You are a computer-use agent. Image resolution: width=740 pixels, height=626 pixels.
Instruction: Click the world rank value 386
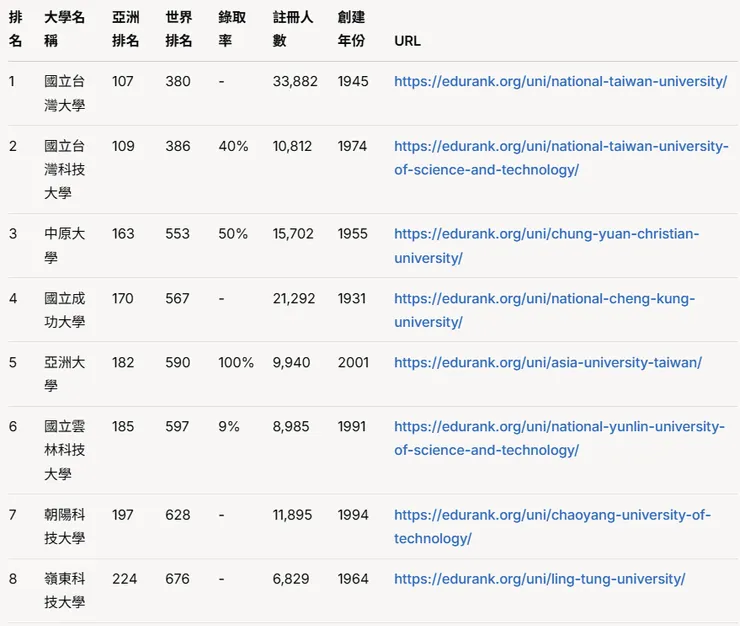click(x=178, y=146)
